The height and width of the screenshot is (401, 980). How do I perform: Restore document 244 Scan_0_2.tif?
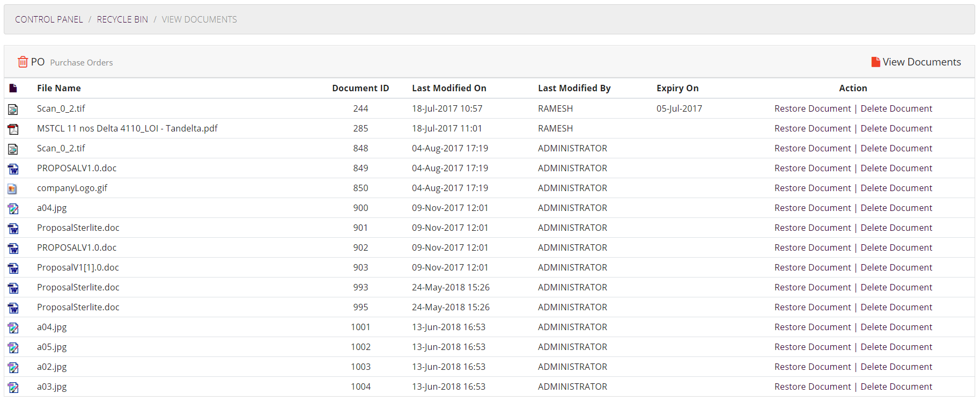coord(813,108)
